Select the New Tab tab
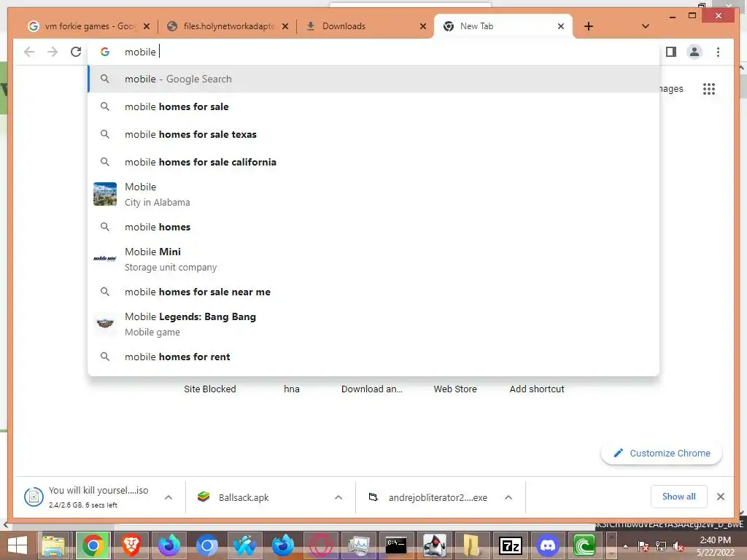 point(503,26)
